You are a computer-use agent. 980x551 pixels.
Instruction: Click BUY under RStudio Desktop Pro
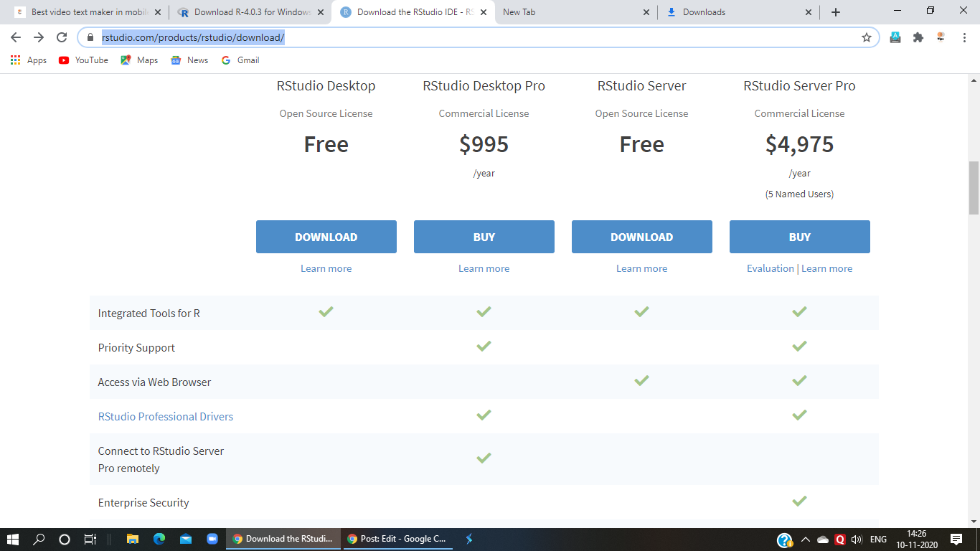pyautogui.click(x=484, y=237)
